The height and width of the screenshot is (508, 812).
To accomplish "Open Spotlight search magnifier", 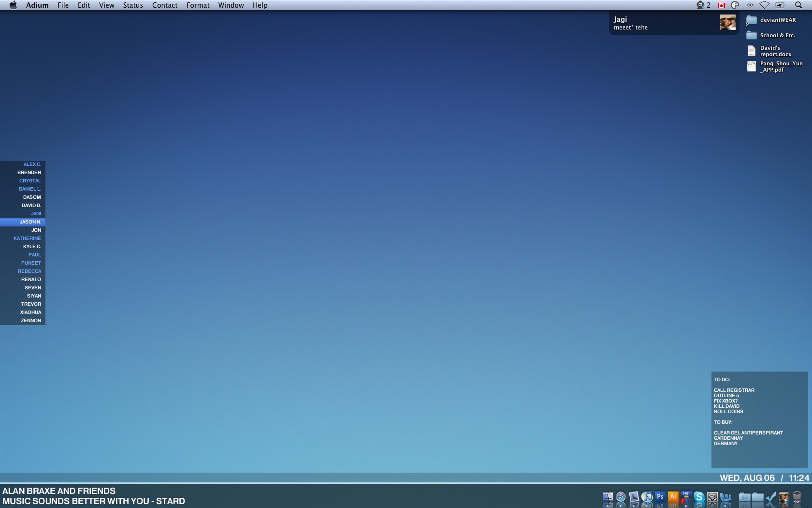I will (798, 5).
